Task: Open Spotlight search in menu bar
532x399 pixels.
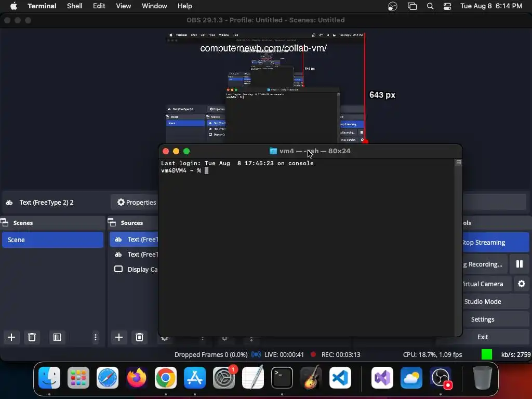Action: 430,6
